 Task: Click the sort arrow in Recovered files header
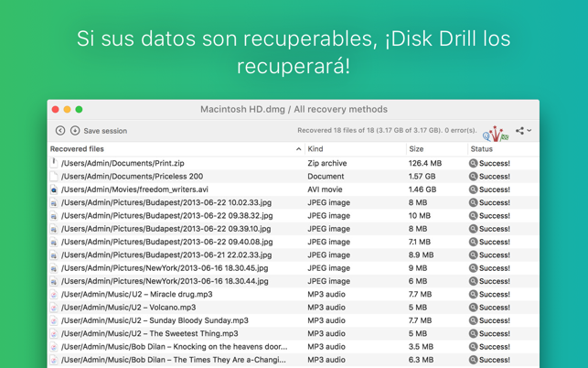pos(298,149)
